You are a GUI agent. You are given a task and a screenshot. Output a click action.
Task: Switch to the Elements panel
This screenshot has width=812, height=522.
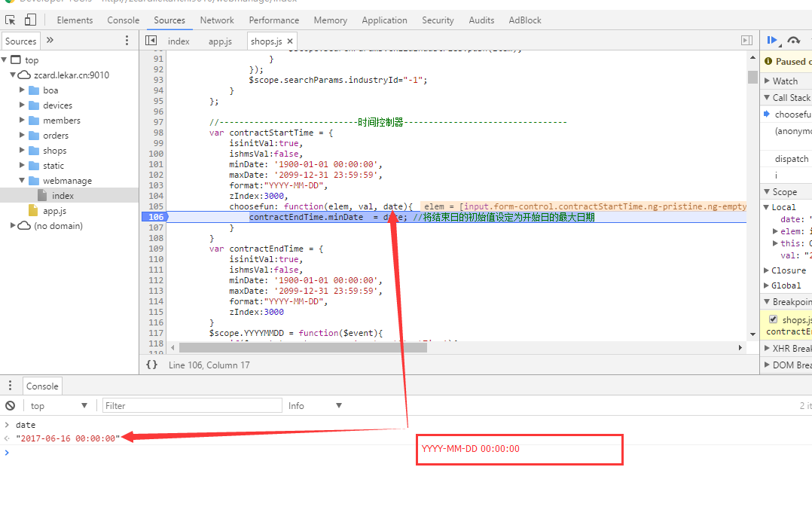(x=75, y=20)
